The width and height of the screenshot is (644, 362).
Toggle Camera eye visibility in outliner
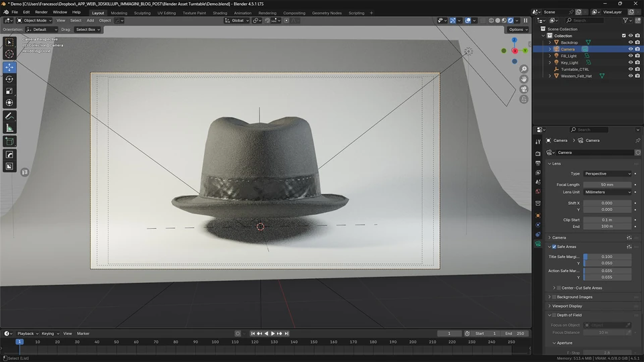point(631,49)
